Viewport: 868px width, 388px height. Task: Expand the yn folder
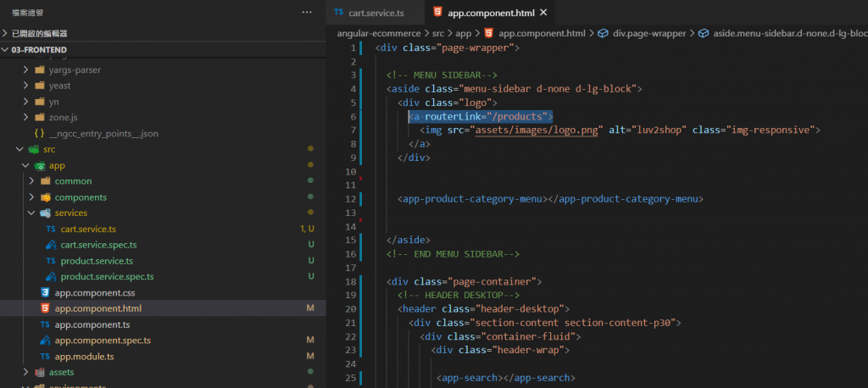tap(25, 102)
